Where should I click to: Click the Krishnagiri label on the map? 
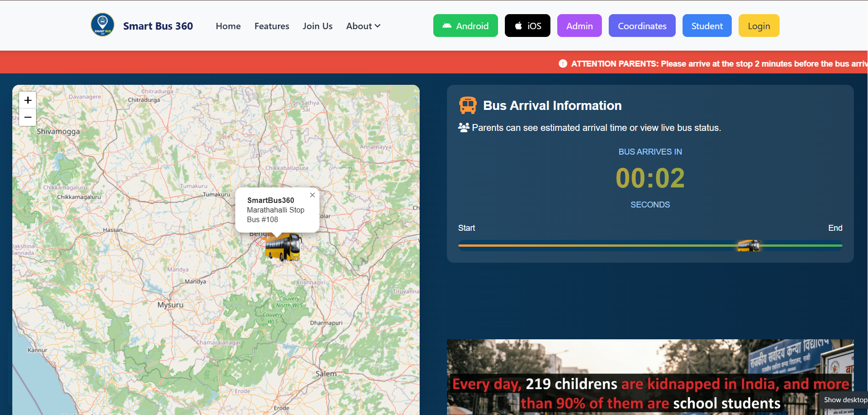(x=311, y=282)
